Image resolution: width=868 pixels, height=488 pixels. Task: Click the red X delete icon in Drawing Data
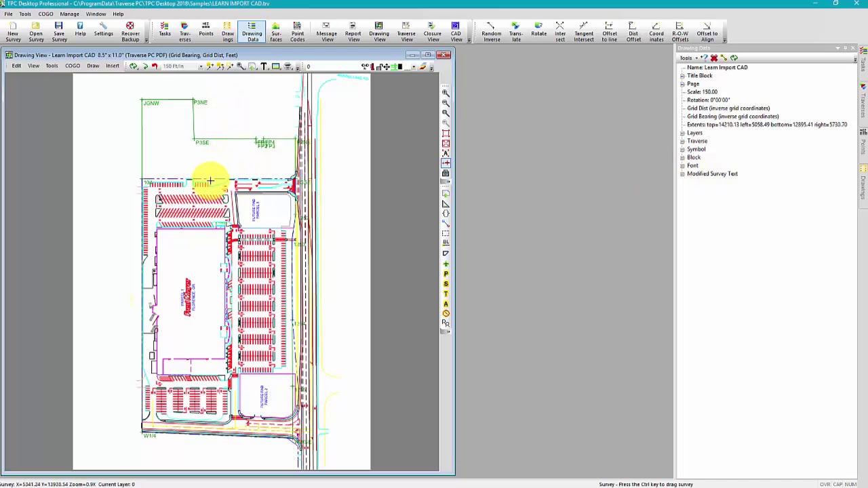coord(714,58)
